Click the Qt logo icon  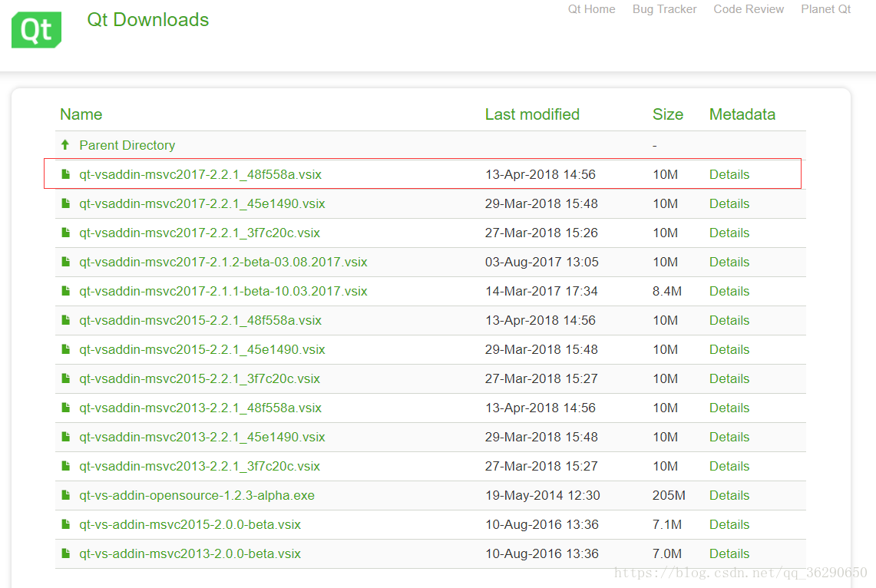(36, 30)
